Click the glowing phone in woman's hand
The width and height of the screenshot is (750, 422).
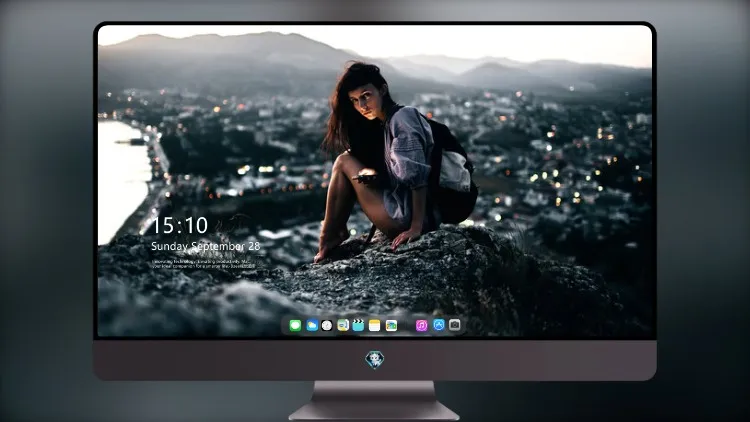(x=364, y=177)
